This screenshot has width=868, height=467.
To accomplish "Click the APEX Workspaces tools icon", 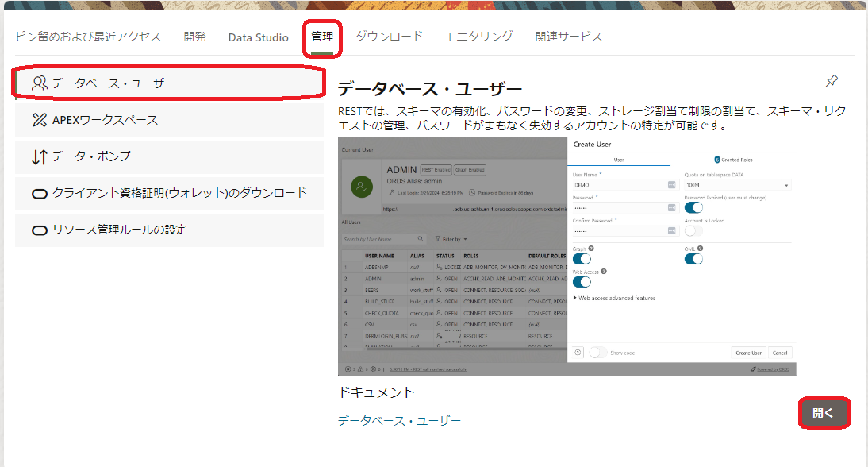I will [x=40, y=120].
